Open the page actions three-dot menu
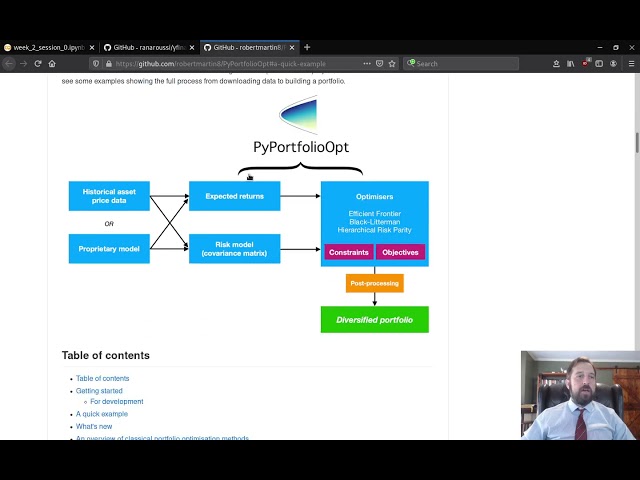 pyautogui.click(x=367, y=64)
